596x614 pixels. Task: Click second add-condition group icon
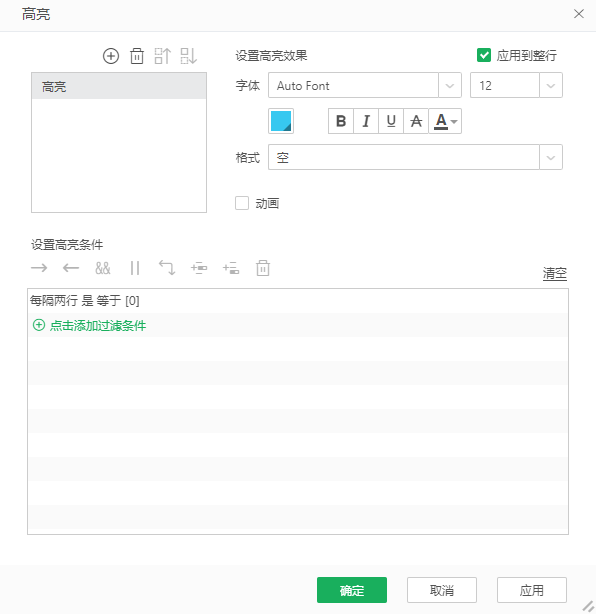point(231,268)
